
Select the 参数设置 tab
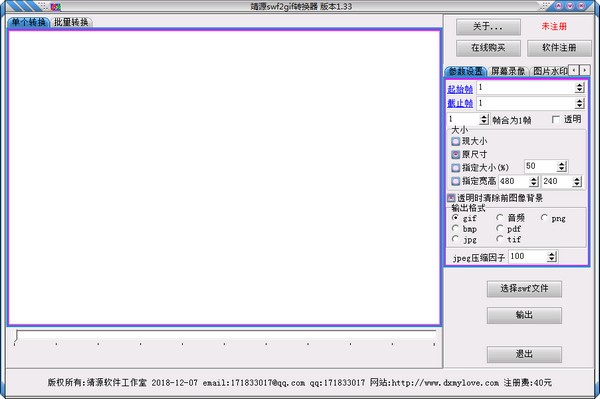pyautogui.click(x=465, y=72)
